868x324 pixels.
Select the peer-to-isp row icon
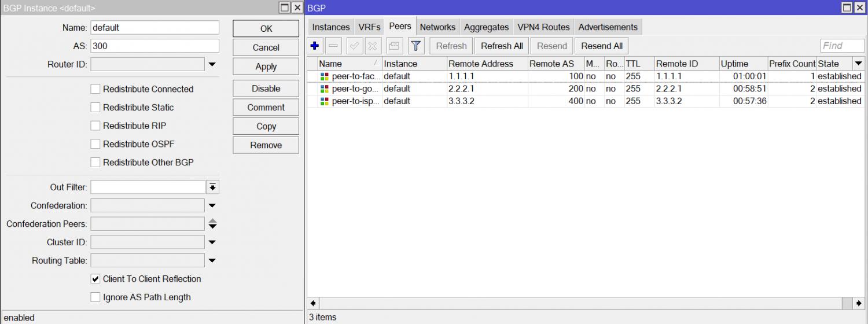[x=324, y=101]
